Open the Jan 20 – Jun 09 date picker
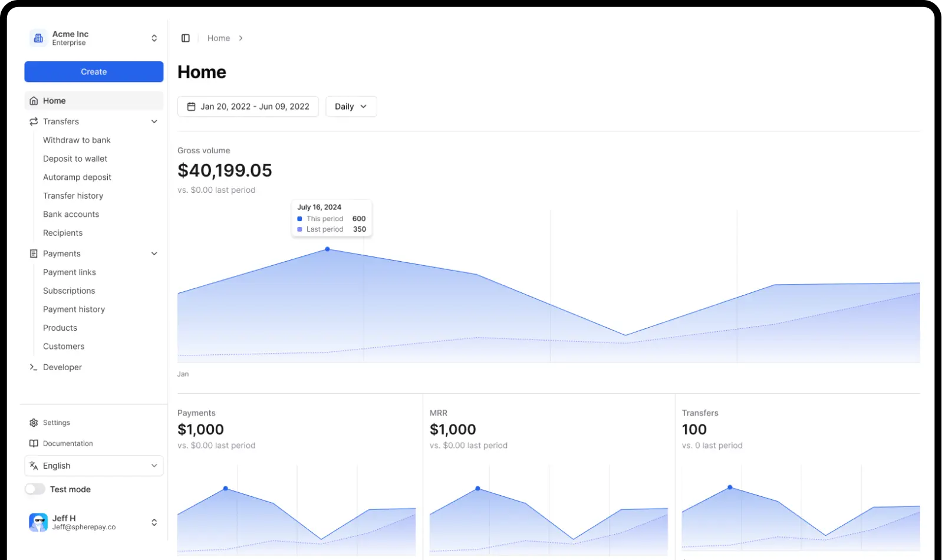The image size is (942, 560). click(248, 107)
